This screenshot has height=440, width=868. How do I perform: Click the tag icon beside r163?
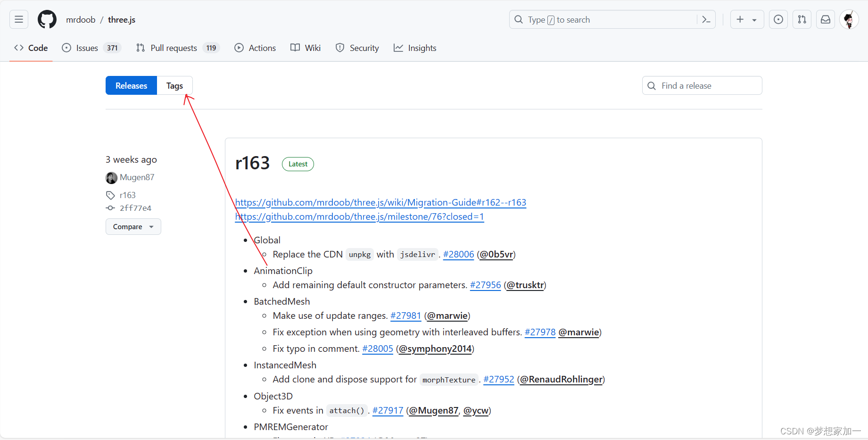point(110,195)
